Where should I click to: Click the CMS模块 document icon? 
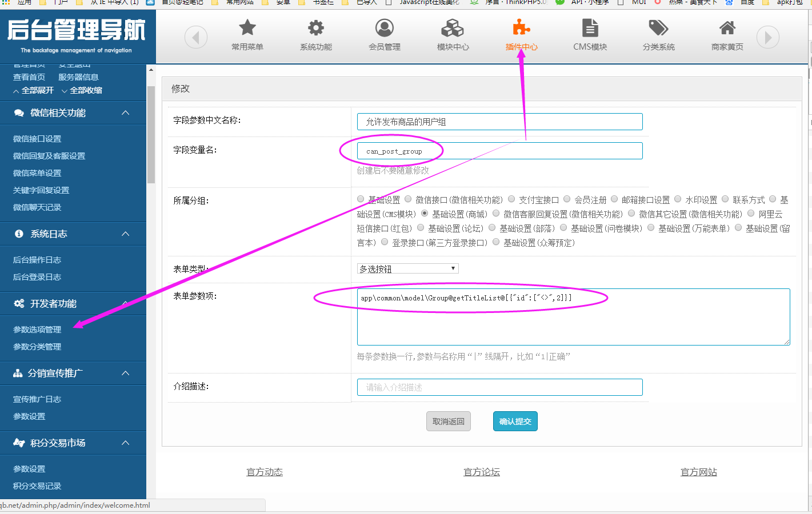pyautogui.click(x=590, y=28)
